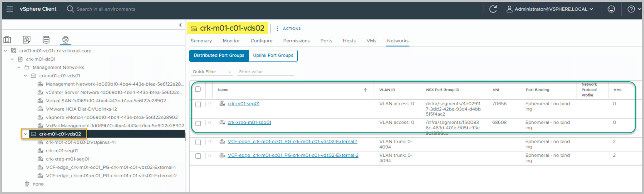644x194 pixels.
Task: Select the Networking inventory icon
Action: [65, 40]
